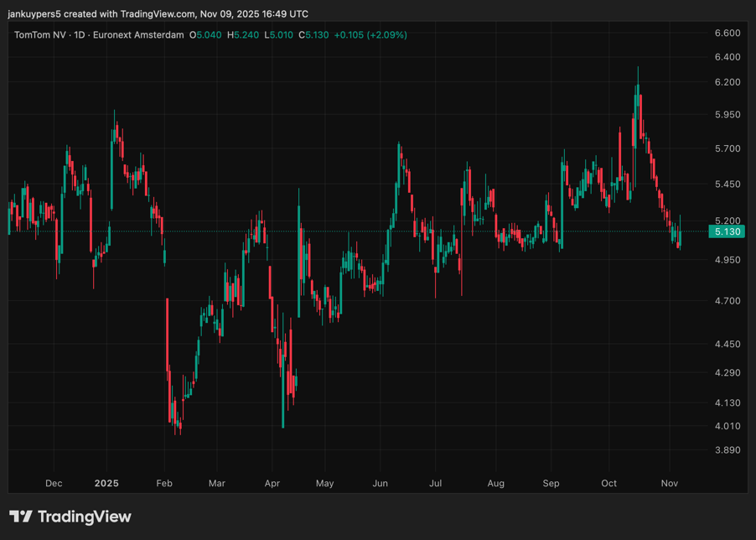
Task: Click the 'TomTom NV · 1D · Euronext Amsterdam' title
Action: coord(99,34)
